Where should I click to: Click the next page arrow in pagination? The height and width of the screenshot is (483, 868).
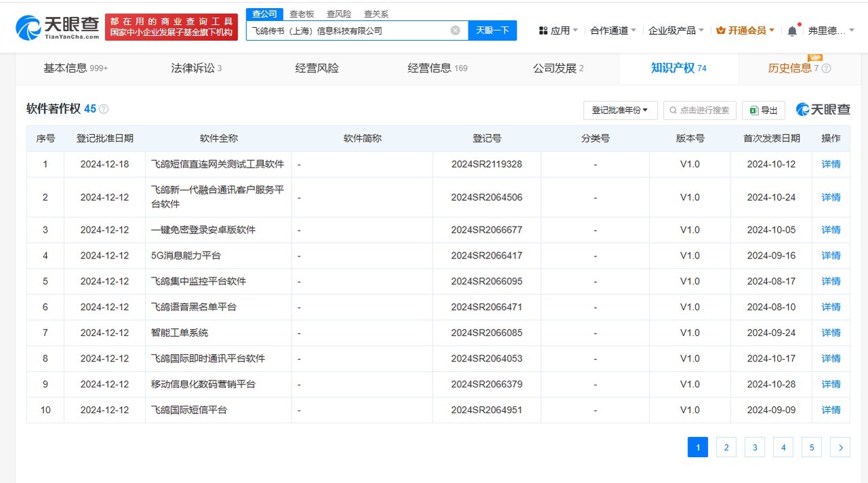coord(840,447)
